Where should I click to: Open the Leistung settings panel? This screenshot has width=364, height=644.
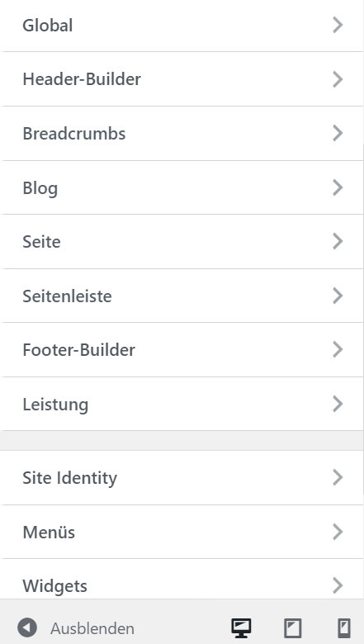(182, 404)
